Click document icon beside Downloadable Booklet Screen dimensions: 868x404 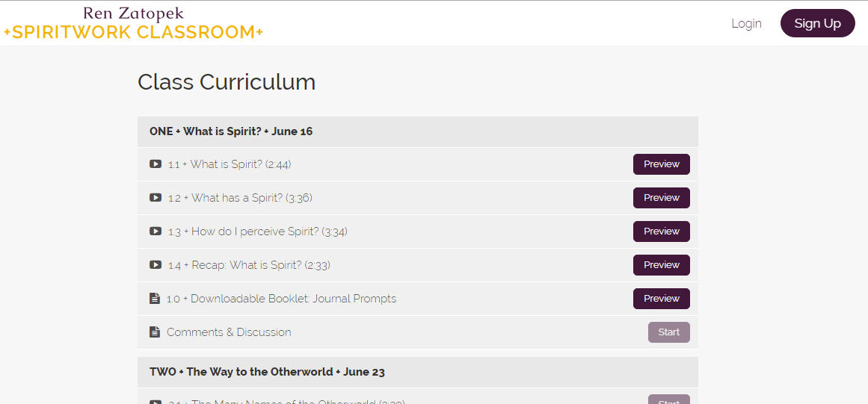click(x=155, y=299)
